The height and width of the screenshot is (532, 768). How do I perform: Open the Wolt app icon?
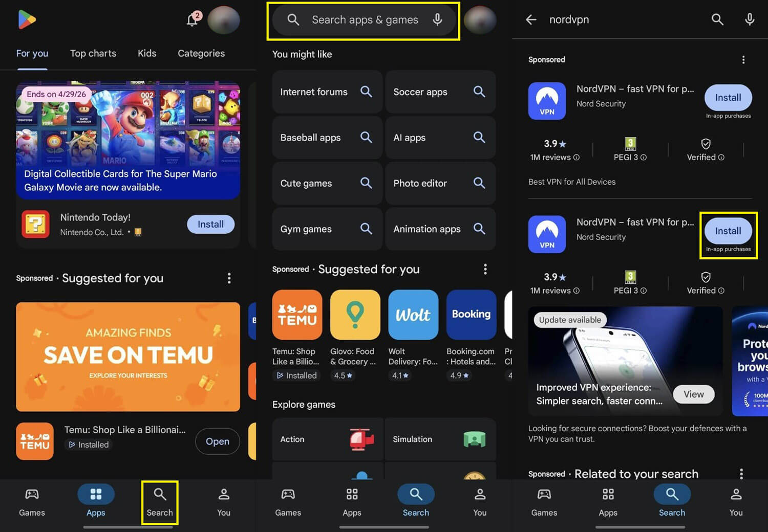point(413,315)
